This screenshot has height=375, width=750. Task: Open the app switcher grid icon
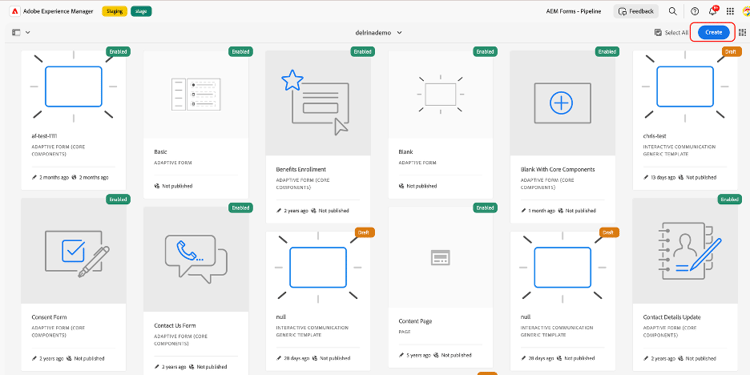pos(730,11)
